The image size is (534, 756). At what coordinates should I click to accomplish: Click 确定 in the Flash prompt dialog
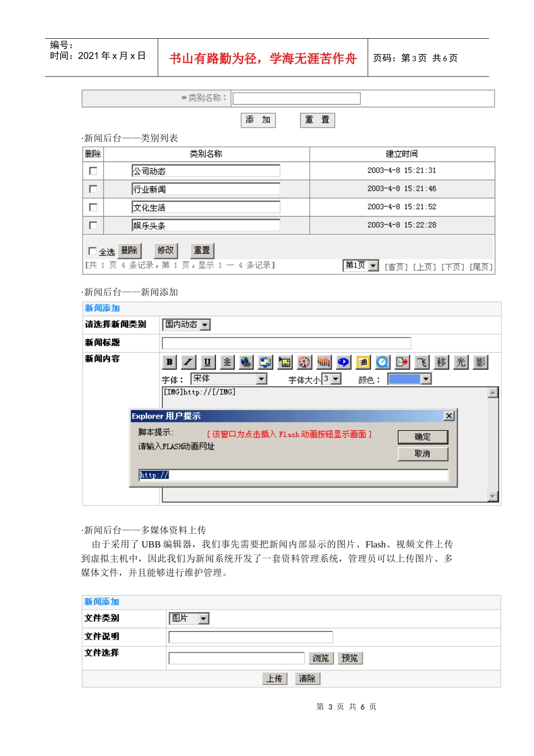423,437
